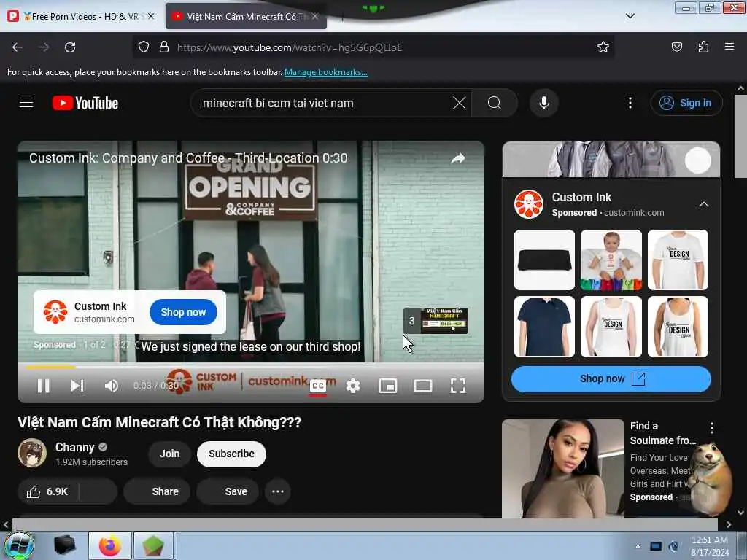This screenshot has height=560, width=747.
Task: Toggle closed captions CC
Action: 318,386
